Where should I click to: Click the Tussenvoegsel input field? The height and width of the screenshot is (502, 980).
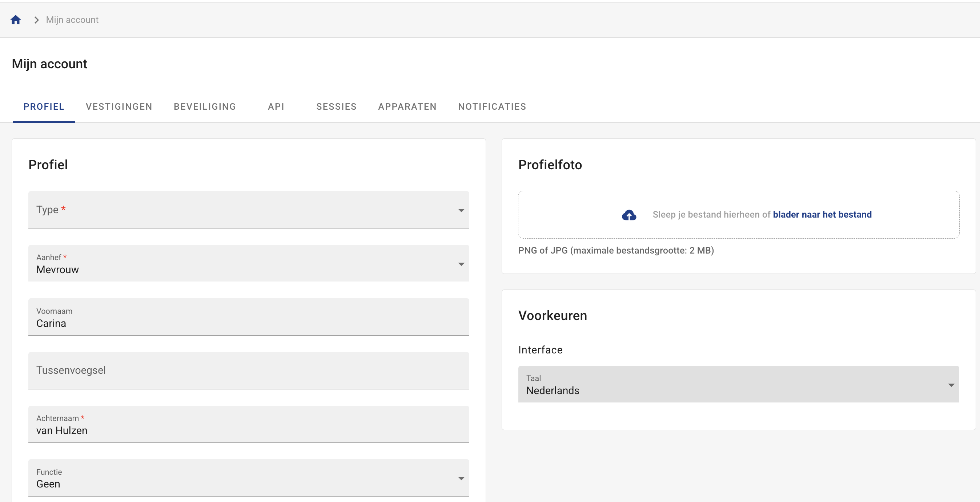248,371
